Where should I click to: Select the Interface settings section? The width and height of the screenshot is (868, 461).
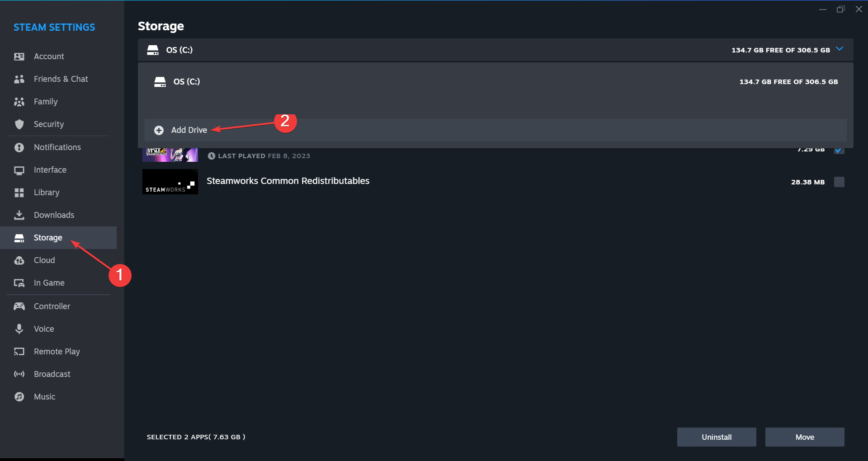58,170
